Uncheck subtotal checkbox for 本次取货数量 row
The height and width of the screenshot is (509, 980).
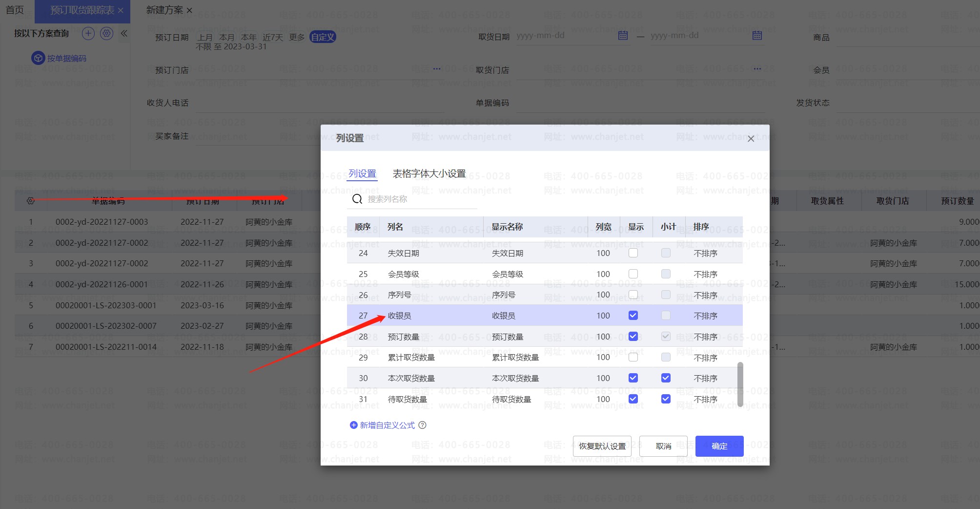click(666, 378)
